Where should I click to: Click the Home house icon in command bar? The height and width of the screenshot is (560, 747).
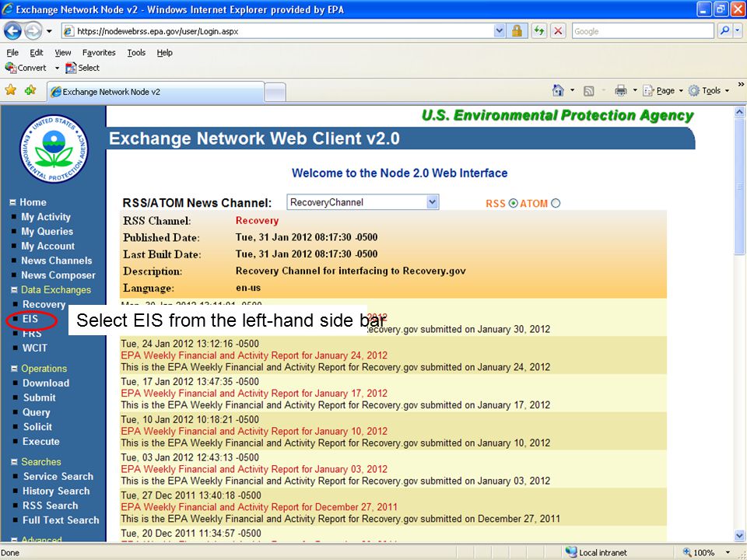pyautogui.click(x=558, y=90)
